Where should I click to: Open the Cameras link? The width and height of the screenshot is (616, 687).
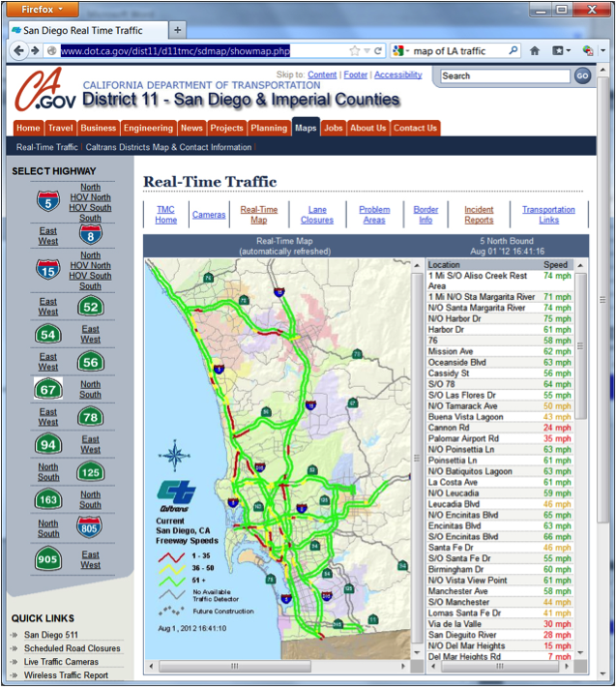pos(209,215)
